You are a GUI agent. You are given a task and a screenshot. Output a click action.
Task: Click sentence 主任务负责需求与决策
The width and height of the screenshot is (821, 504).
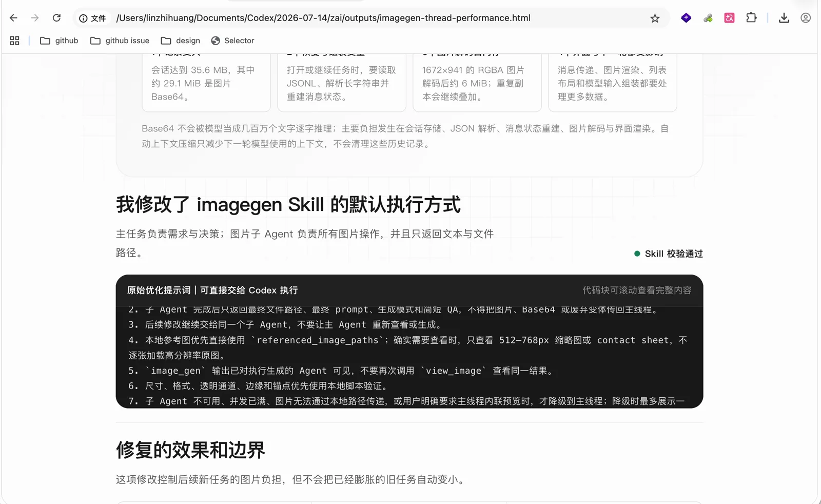(305, 243)
